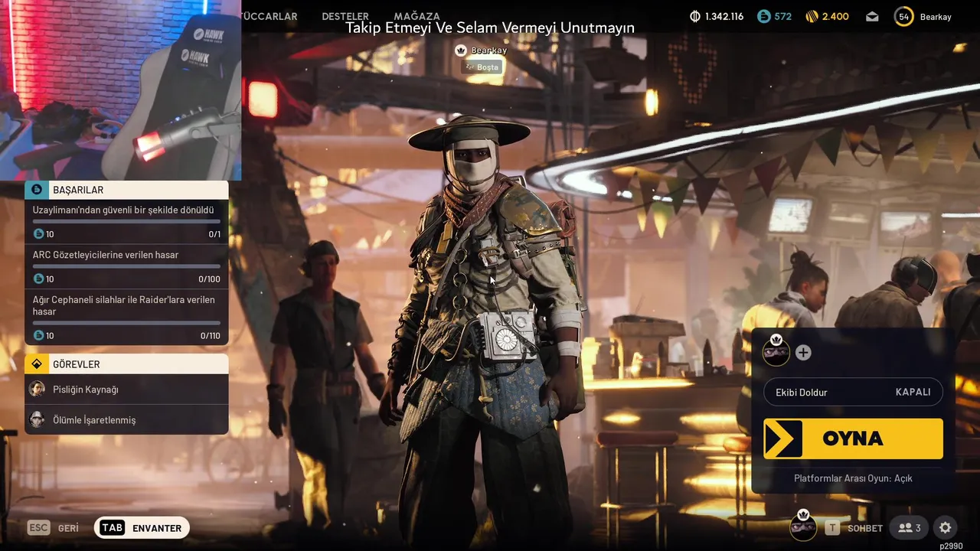Click progress bar of Uzaylimanı achievement

pos(126,221)
